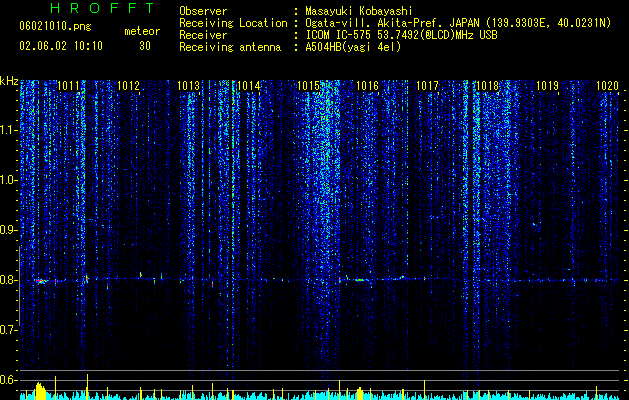The height and width of the screenshot is (400, 629).
Task: Click the 1016 time marker
Action: point(367,85)
